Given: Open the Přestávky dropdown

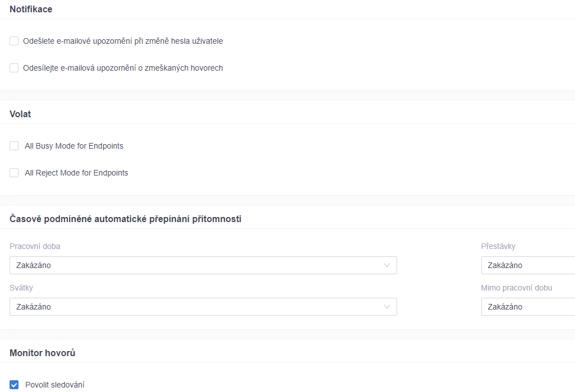Looking at the screenshot, I should pyautogui.click(x=528, y=265).
